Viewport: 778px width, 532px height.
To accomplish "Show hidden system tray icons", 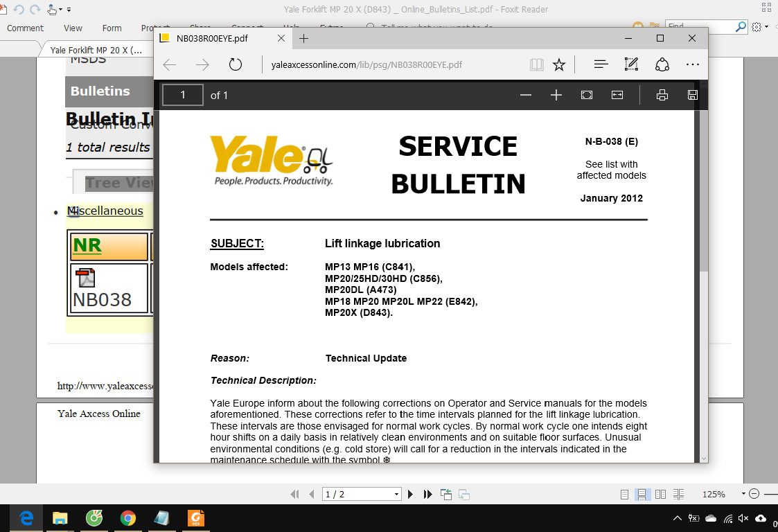I will (x=678, y=518).
